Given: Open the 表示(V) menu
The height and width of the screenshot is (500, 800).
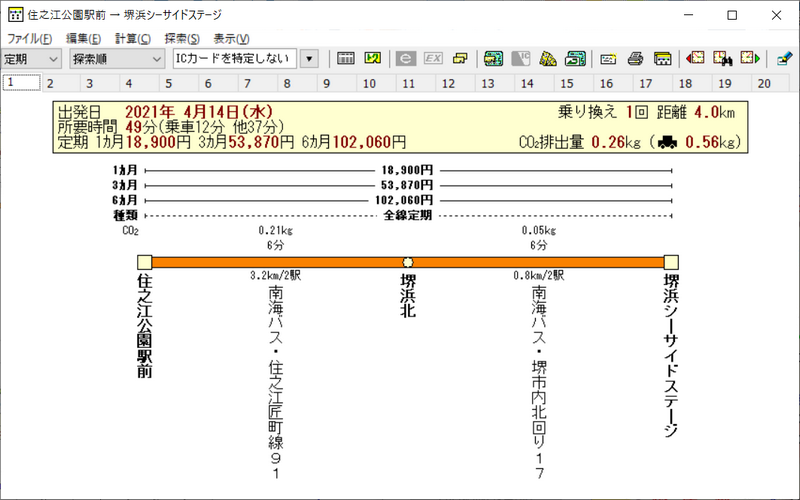Looking at the screenshot, I should [x=231, y=38].
